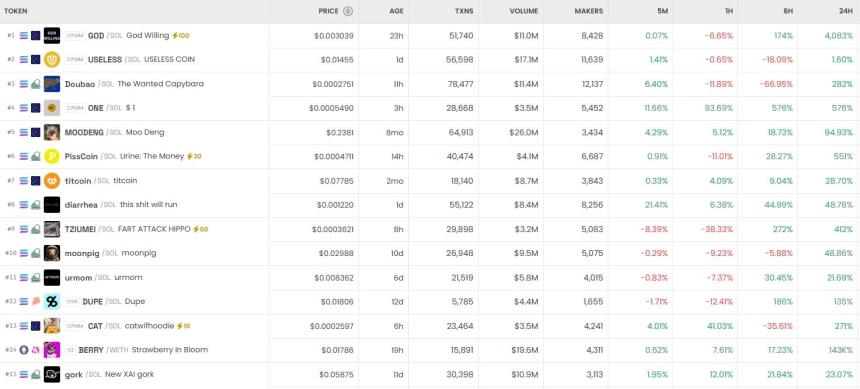
Task: Sort by the TXNS column header
Action: [x=464, y=11]
